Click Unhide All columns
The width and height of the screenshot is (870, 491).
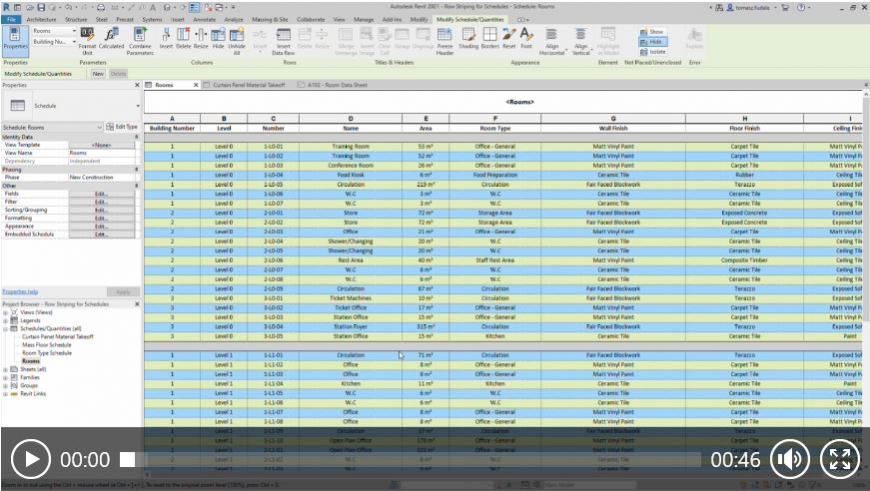[x=236, y=41]
